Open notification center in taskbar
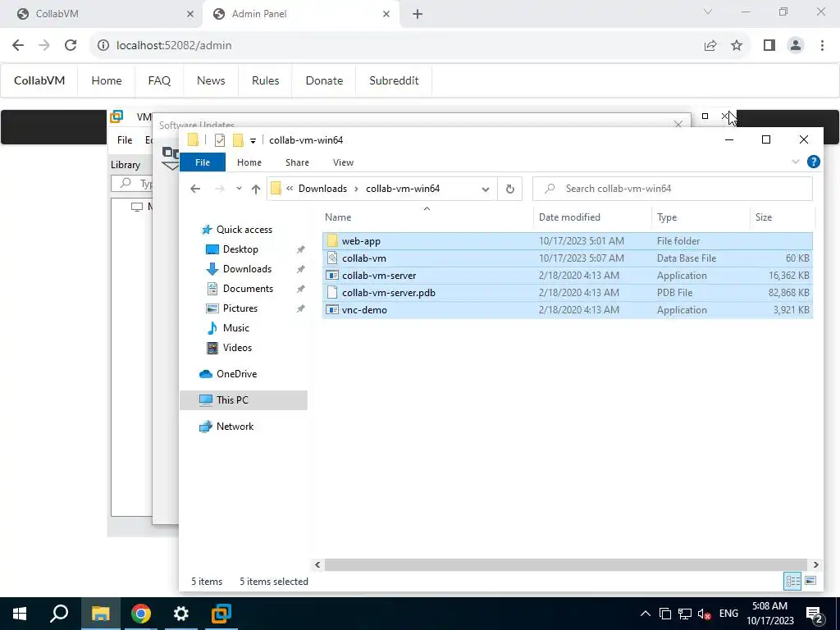Screen dimensions: 840x630 [x=815, y=614]
